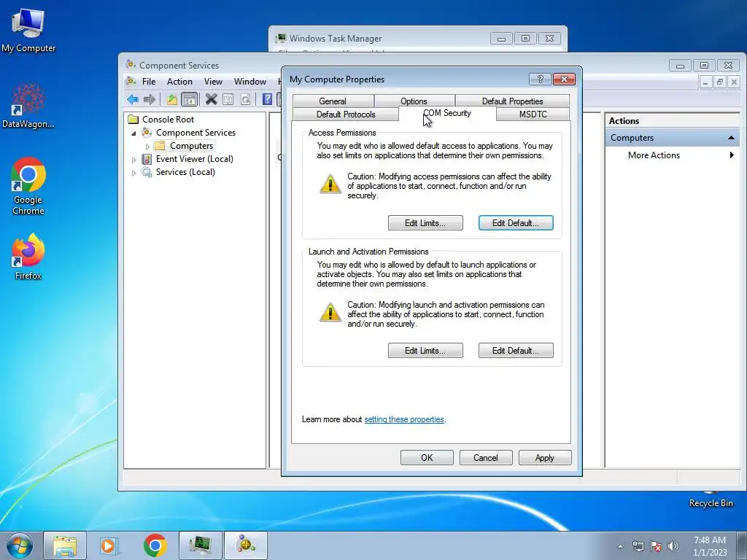
Task: Select the Firefox desktop shortcut
Action: click(28, 257)
